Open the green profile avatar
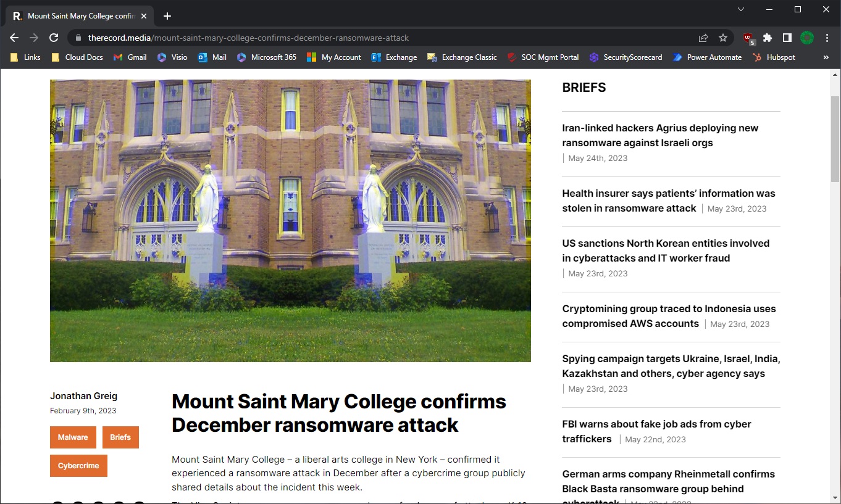Image resolution: width=841 pixels, height=504 pixels. pyautogui.click(x=806, y=38)
